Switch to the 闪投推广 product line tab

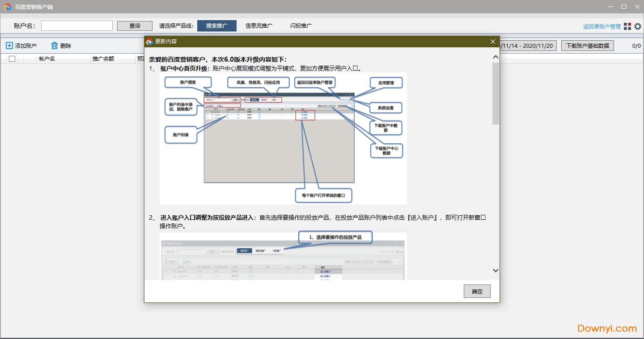301,26
